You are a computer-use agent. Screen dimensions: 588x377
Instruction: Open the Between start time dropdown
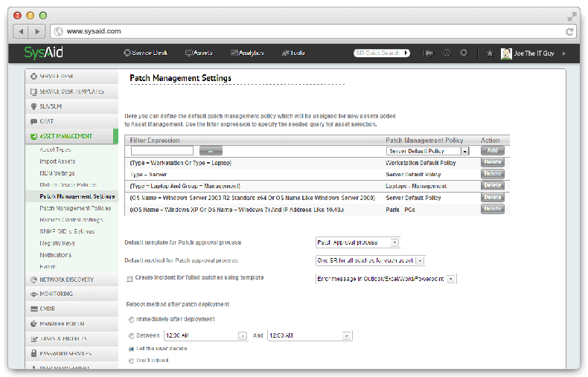pyautogui.click(x=206, y=336)
